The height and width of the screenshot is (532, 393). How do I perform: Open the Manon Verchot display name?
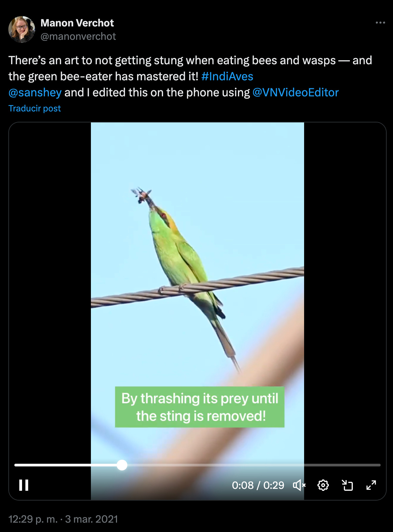click(x=77, y=23)
